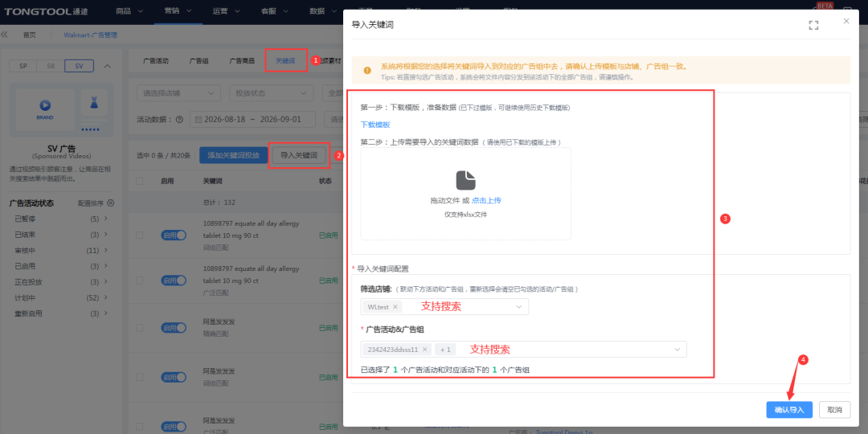Open the 商品 top menu
Image resolution: width=868 pixels, height=434 pixels.
pos(130,11)
